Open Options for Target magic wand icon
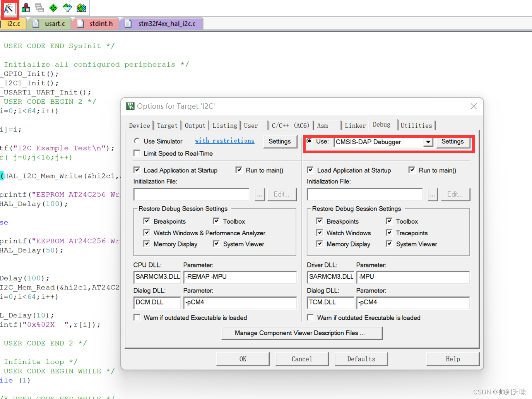This screenshot has width=532, height=399. coord(9,8)
